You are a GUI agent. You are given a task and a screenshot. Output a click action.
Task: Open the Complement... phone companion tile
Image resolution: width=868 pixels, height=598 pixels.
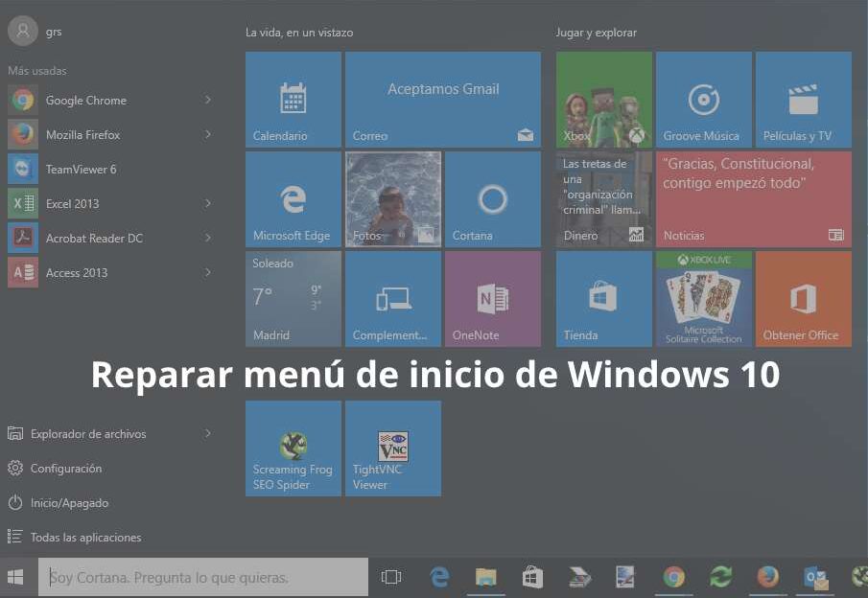tap(393, 299)
